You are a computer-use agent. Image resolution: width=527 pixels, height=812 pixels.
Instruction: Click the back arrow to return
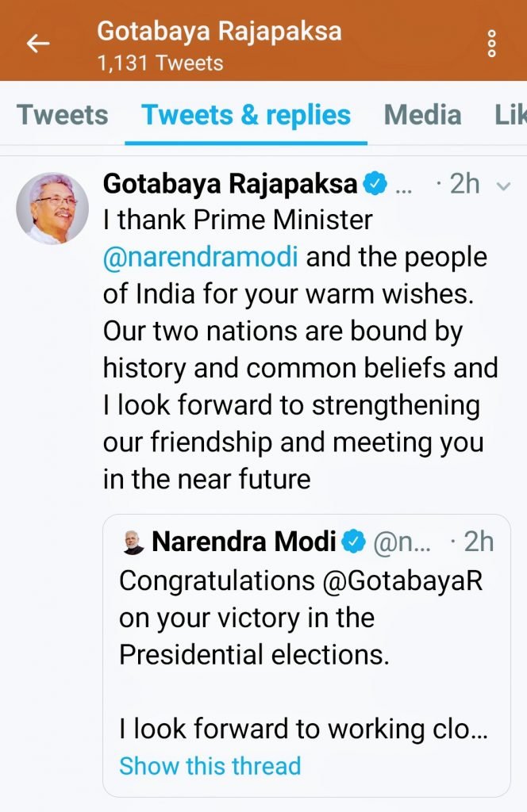(38, 44)
